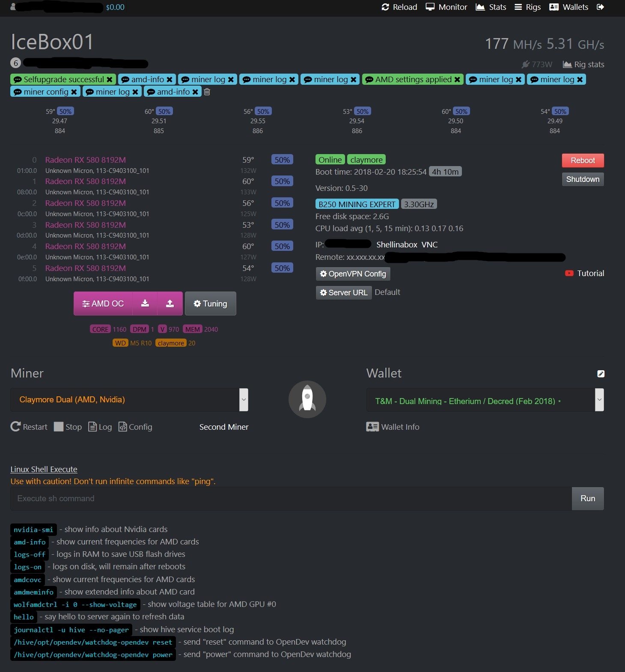
Task: Click the WD watchdog tag
Action: tap(120, 343)
